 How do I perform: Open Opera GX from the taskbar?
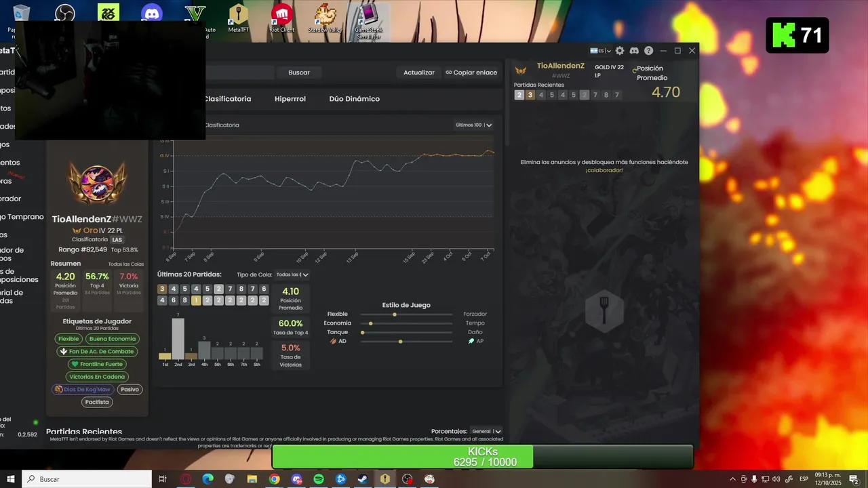[x=185, y=479]
